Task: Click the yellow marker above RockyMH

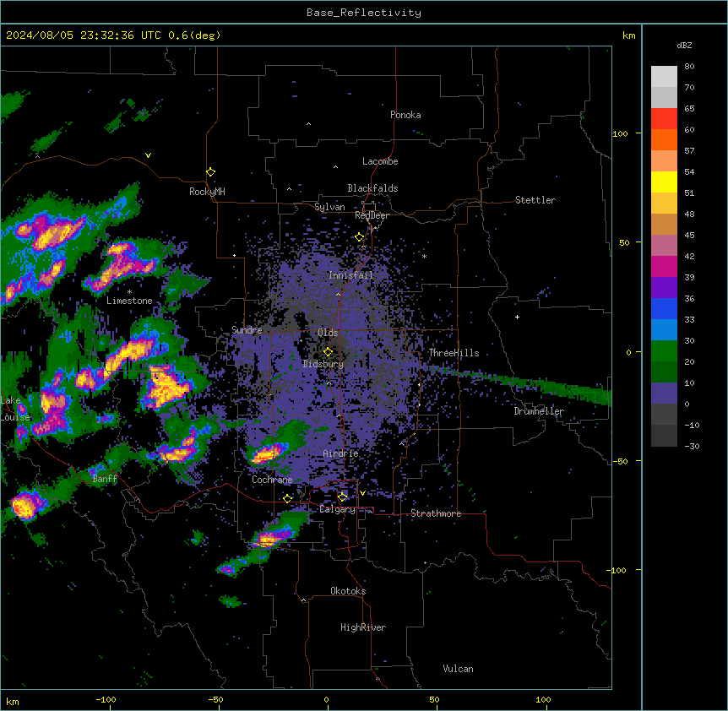Action: tap(210, 172)
